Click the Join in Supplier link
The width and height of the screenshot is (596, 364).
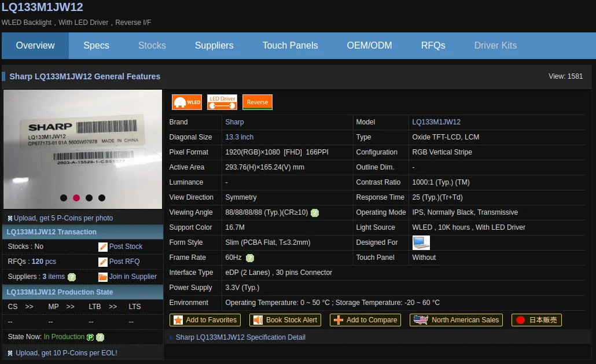pyautogui.click(x=133, y=277)
